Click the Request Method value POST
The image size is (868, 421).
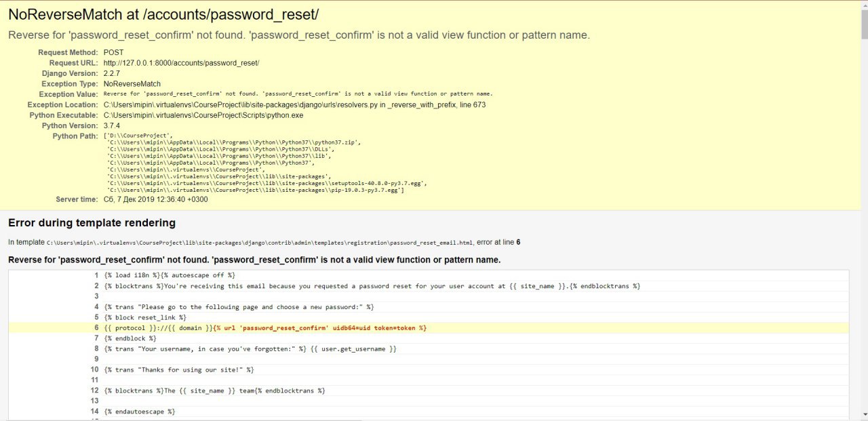click(x=113, y=52)
